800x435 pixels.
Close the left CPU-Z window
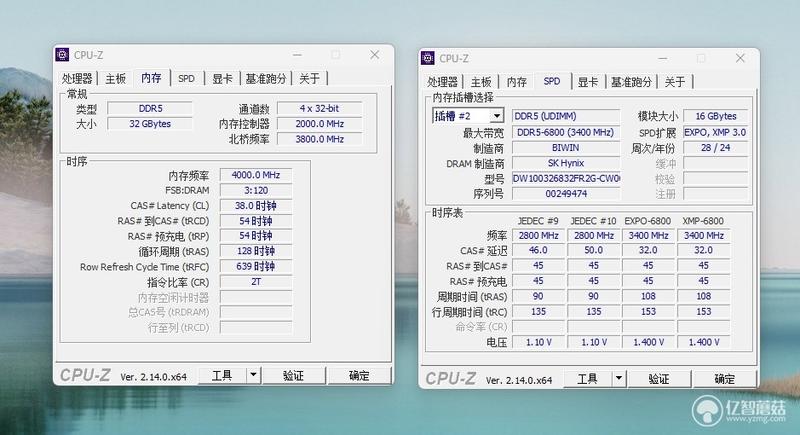[x=374, y=55]
